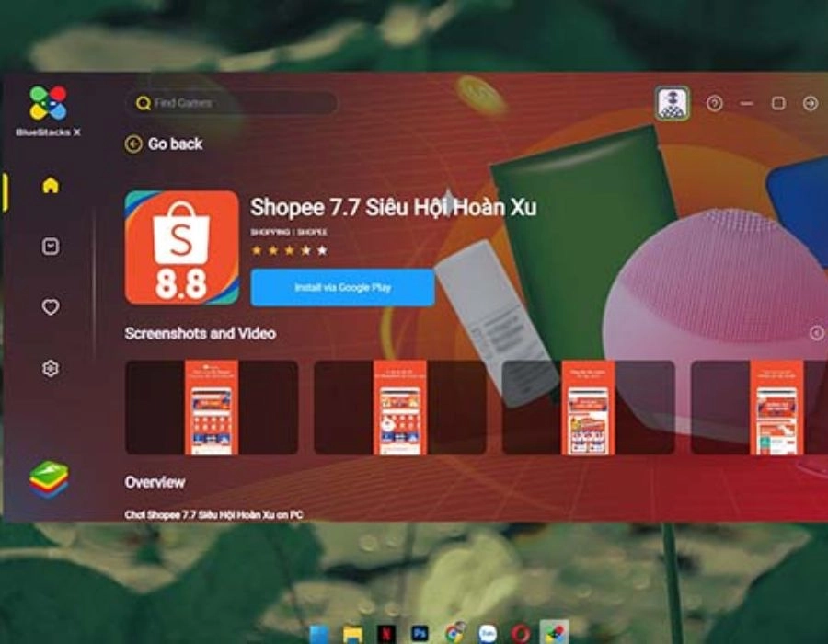This screenshot has height=644, width=828.
Task: Click the chevron inside the sidebar library icon
Action: 49,247
